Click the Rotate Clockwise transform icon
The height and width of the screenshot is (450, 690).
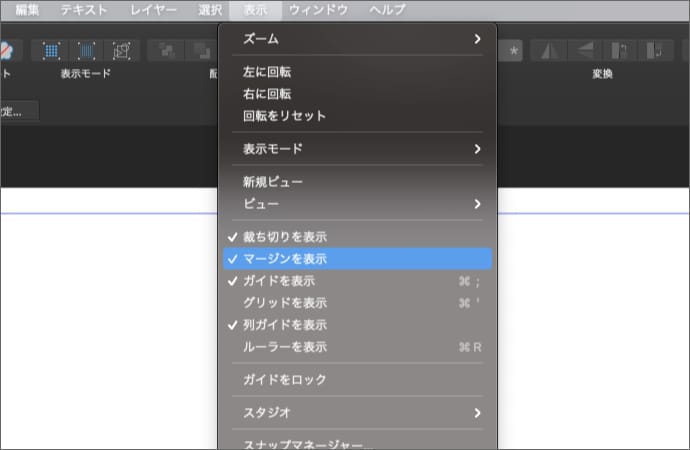click(x=656, y=50)
